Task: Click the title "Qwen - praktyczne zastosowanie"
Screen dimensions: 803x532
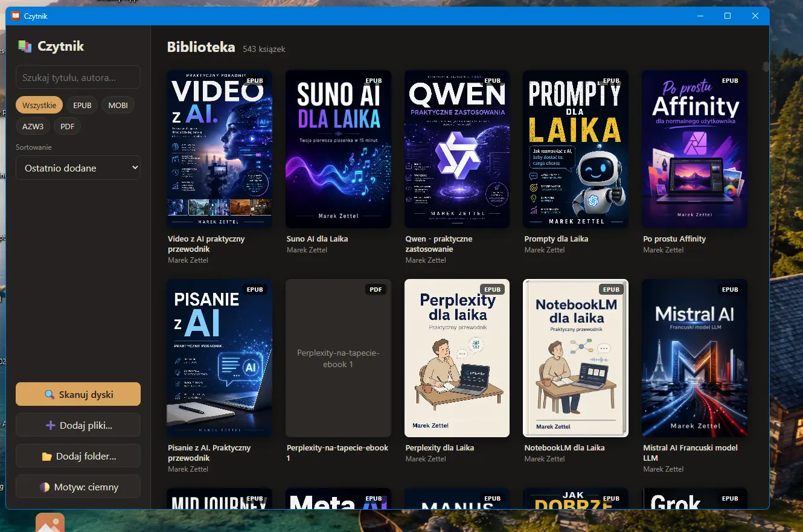Action: click(439, 244)
